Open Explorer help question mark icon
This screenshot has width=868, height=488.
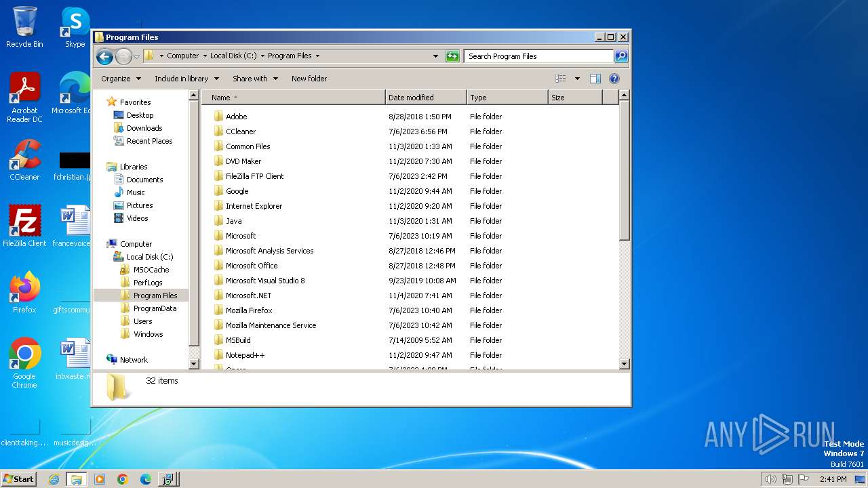click(x=614, y=79)
